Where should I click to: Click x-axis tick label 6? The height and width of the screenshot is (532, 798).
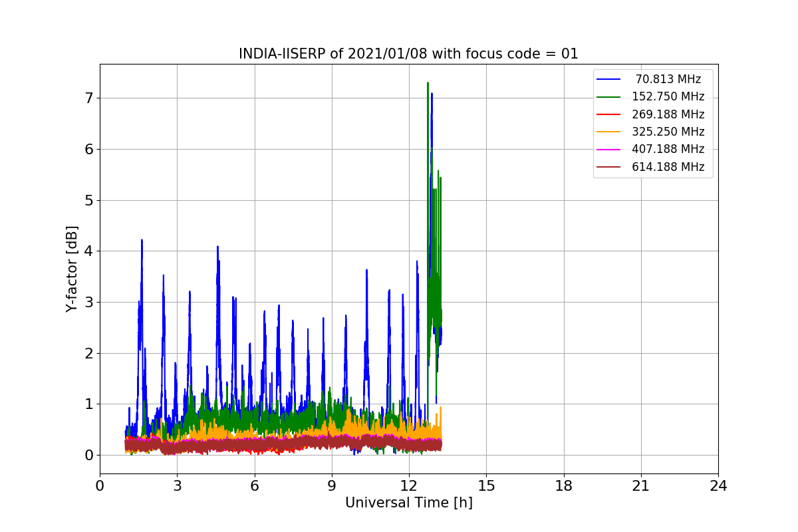tap(254, 485)
